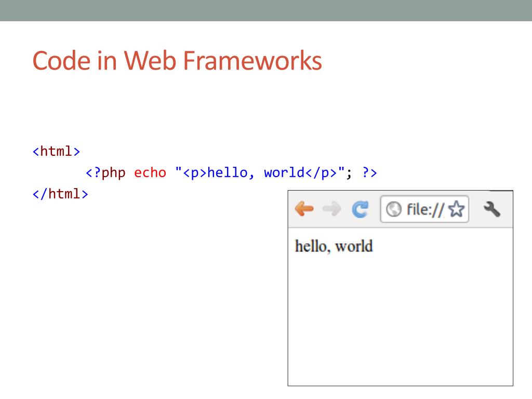This screenshot has height=399, width=532.
Task: Open browser settings wrench menu
Action: (x=491, y=209)
